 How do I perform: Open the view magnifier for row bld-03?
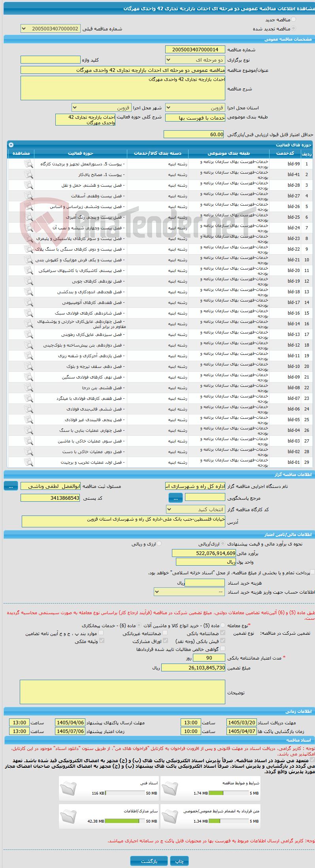[x=28, y=441]
